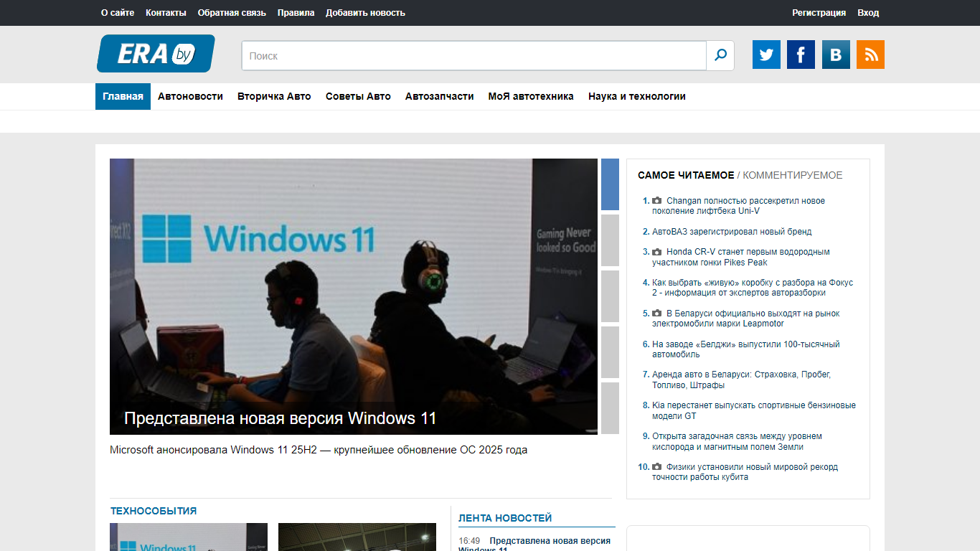Open the Twitter social icon
Screen dimensions: 980x551
click(766, 55)
